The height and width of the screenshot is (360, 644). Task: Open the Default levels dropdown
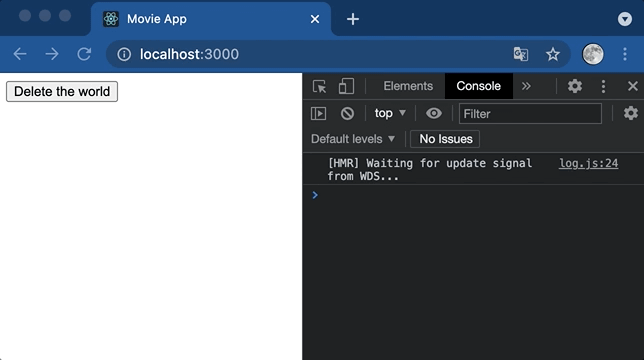(x=353, y=139)
